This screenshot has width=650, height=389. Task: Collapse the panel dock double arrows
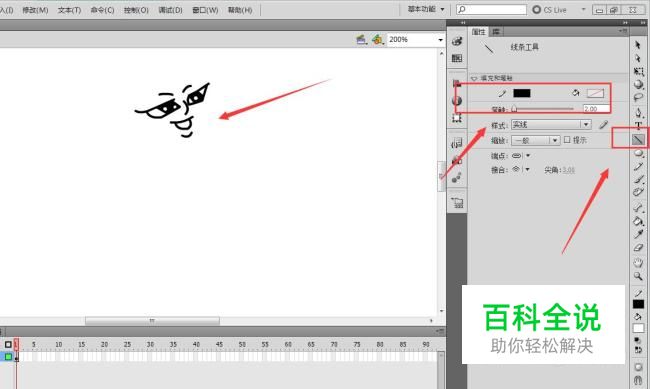pos(625,22)
